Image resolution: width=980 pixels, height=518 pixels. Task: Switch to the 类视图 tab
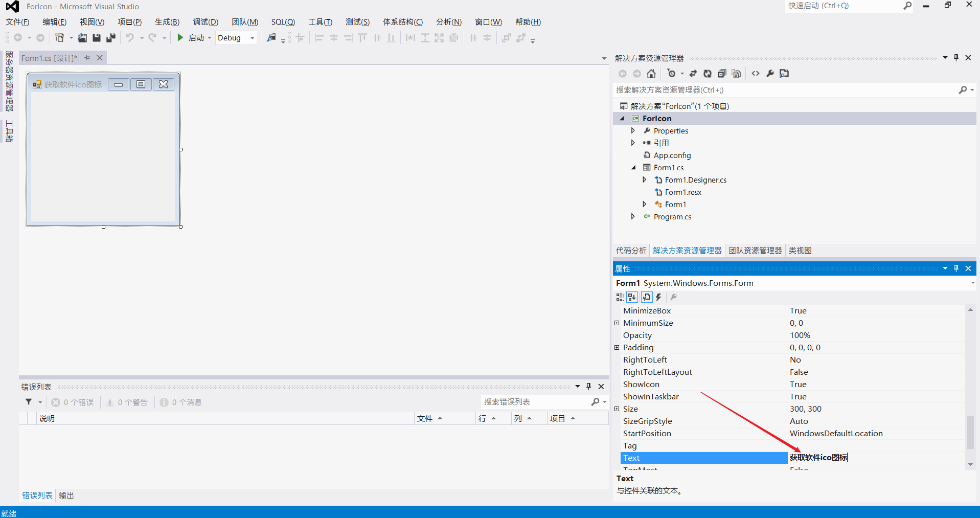point(800,251)
